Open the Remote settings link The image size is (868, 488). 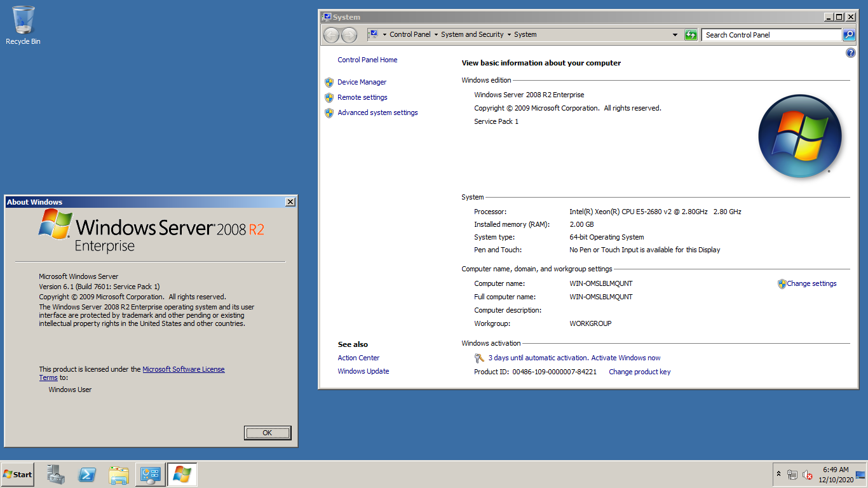pyautogui.click(x=362, y=97)
